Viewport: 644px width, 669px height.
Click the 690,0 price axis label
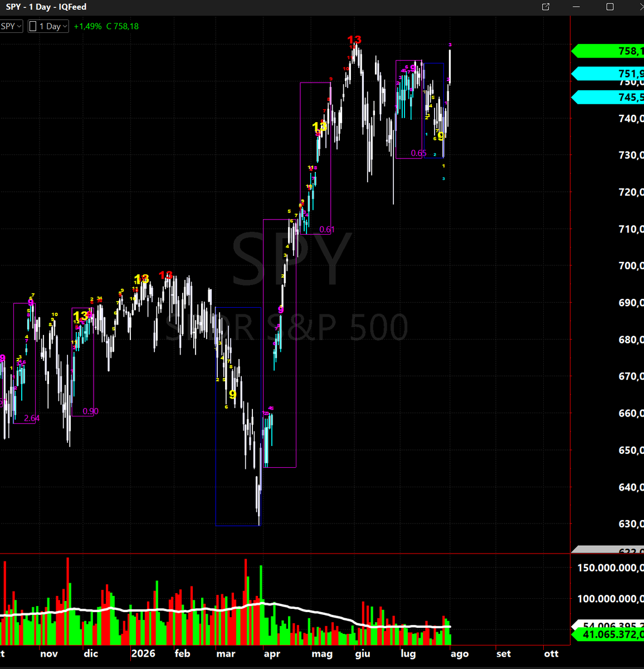tap(631, 303)
